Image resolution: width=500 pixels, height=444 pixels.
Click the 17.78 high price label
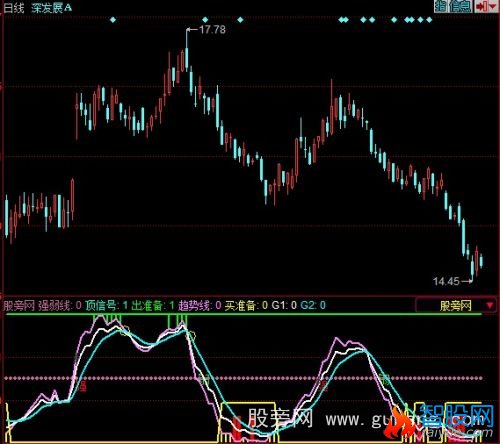point(212,30)
